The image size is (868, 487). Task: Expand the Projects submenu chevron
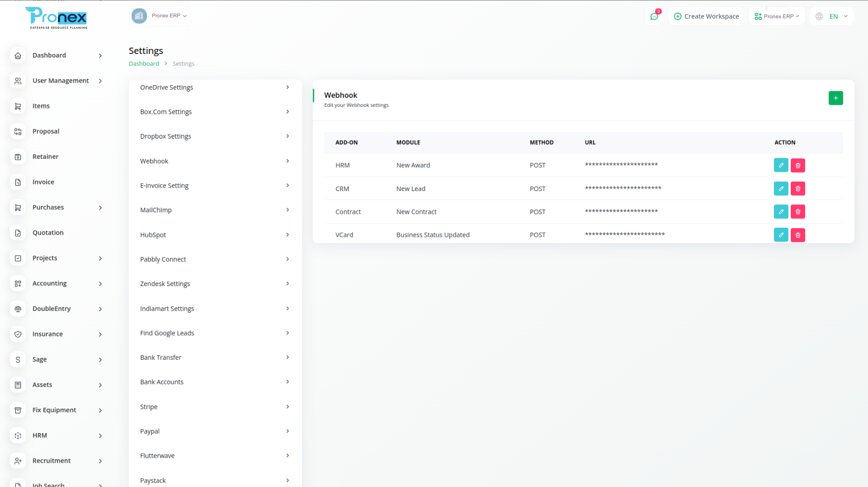pos(101,258)
